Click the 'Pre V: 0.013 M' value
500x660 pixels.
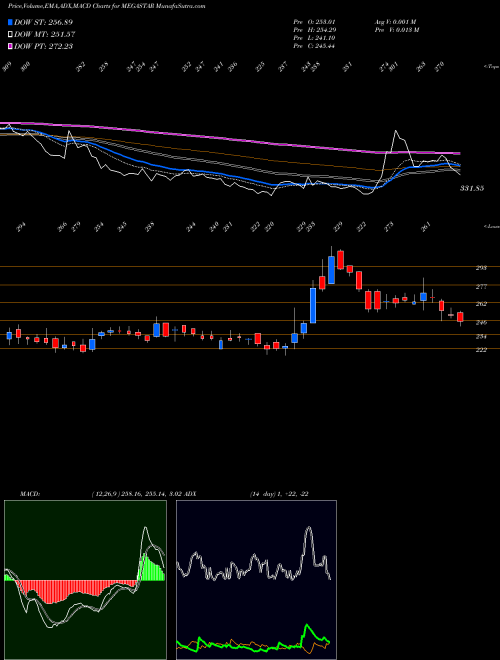pos(396,29)
